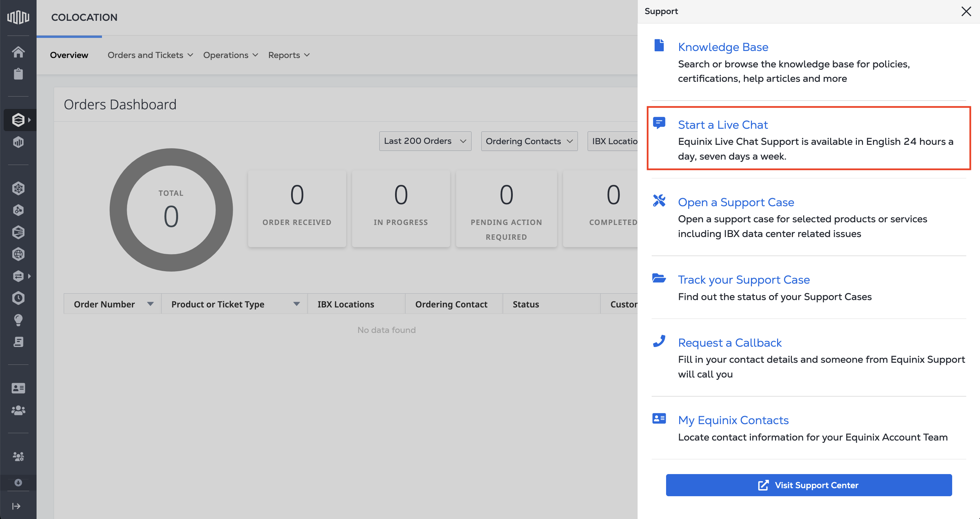Image resolution: width=980 pixels, height=519 pixels.
Task: Click the Live Chat speech bubble icon
Action: point(659,123)
